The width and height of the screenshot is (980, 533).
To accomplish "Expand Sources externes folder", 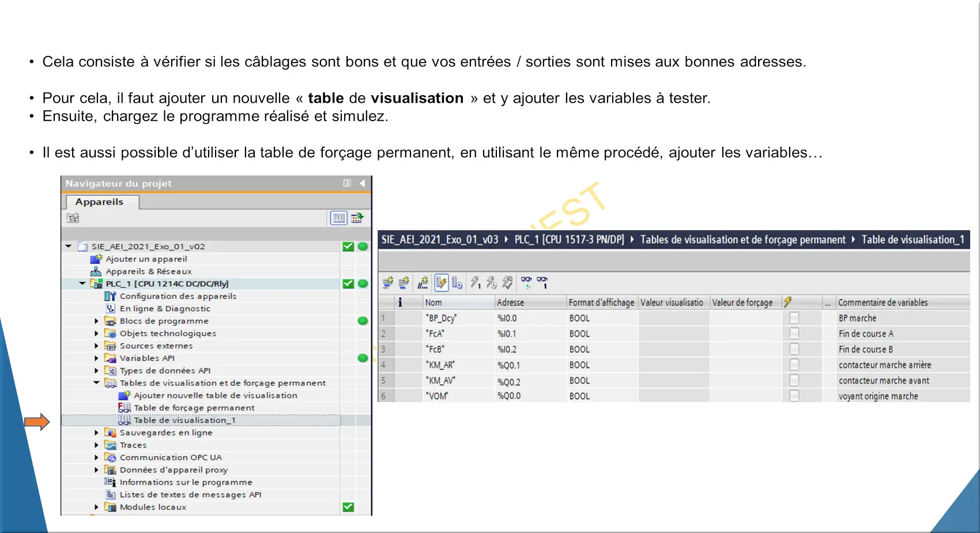I will click(96, 346).
